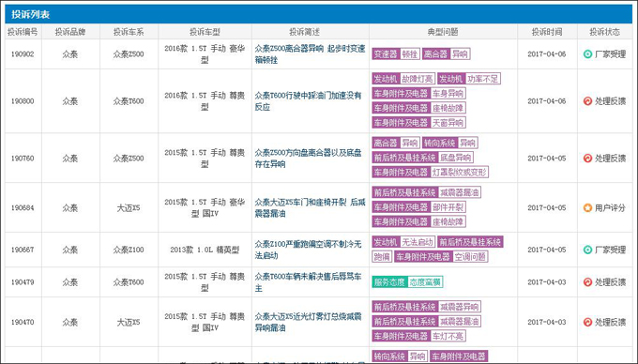638x364 pixels.
Task: Click the 投诉编号 column header
Action: tap(23, 32)
